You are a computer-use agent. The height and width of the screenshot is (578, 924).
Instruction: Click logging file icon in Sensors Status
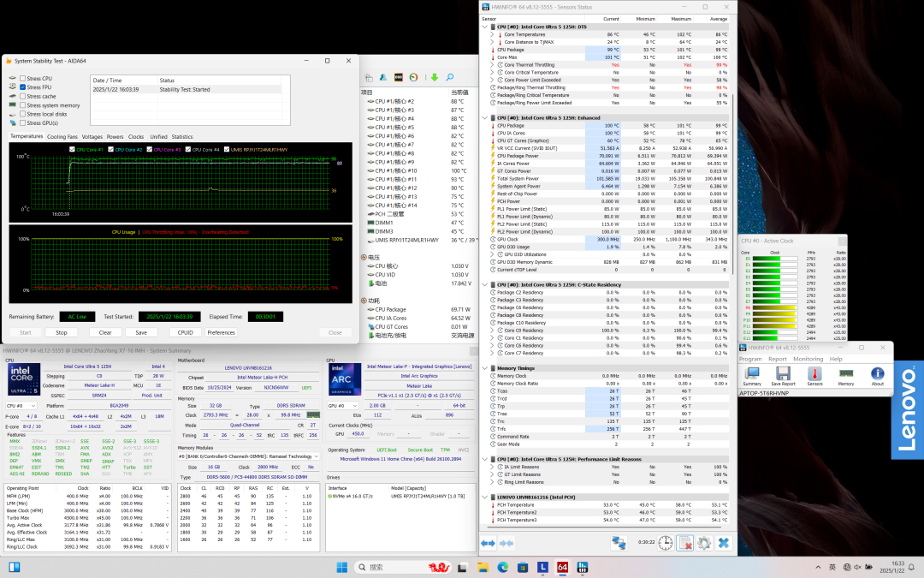(x=684, y=543)
